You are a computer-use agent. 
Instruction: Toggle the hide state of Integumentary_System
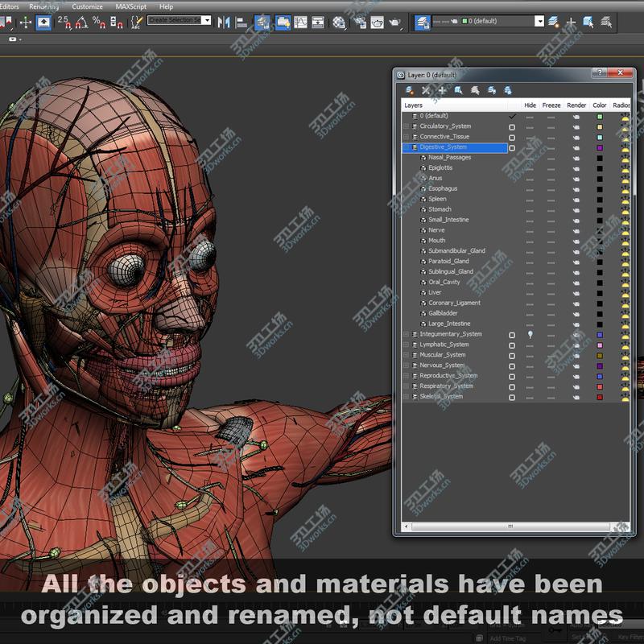tap(530, 335)
